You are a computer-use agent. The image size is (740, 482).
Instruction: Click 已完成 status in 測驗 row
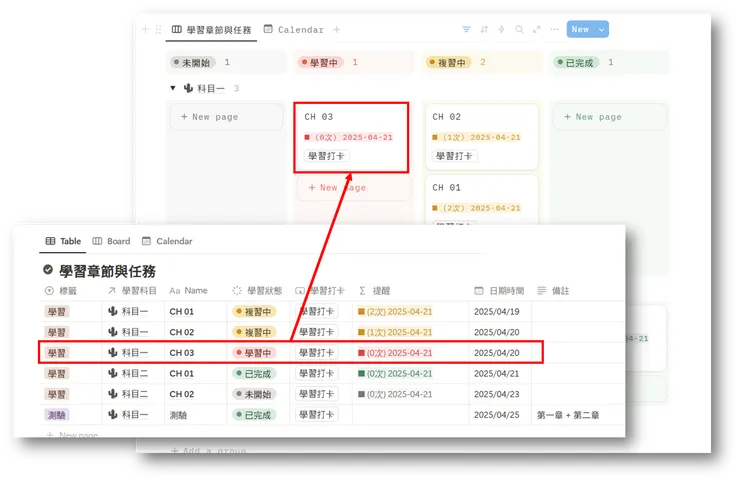pos(254,415)
